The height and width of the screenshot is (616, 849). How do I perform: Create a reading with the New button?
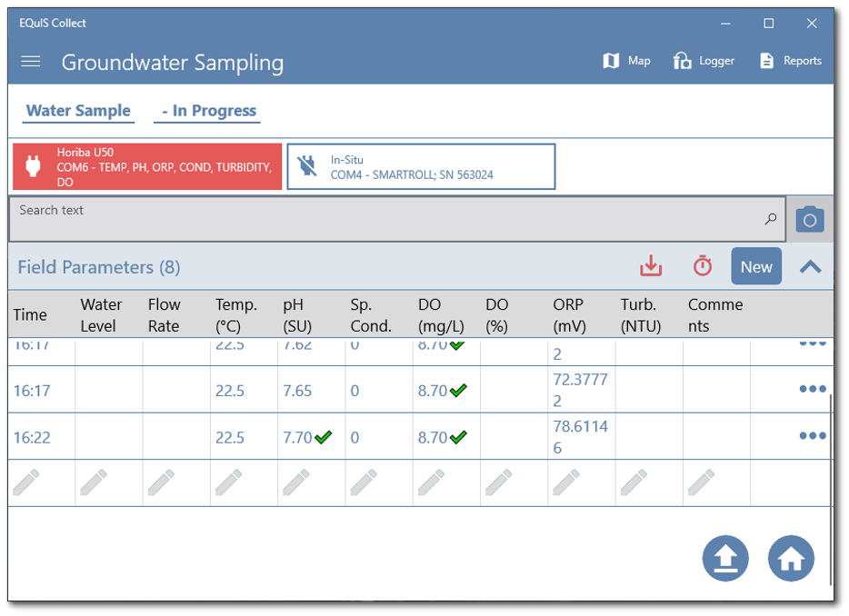[x=756, y=266]
